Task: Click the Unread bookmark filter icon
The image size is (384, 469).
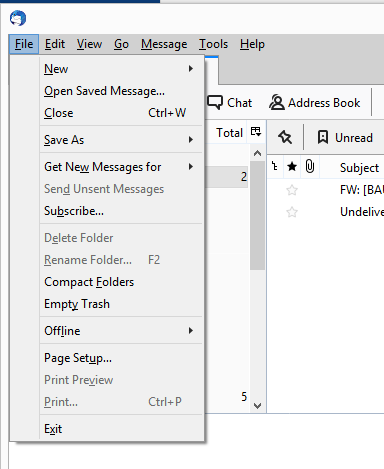Action: click(x=323, y=137)
